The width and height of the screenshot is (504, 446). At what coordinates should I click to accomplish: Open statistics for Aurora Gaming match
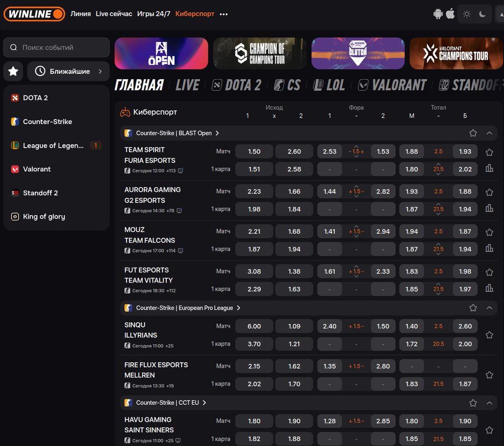point(489,208)
